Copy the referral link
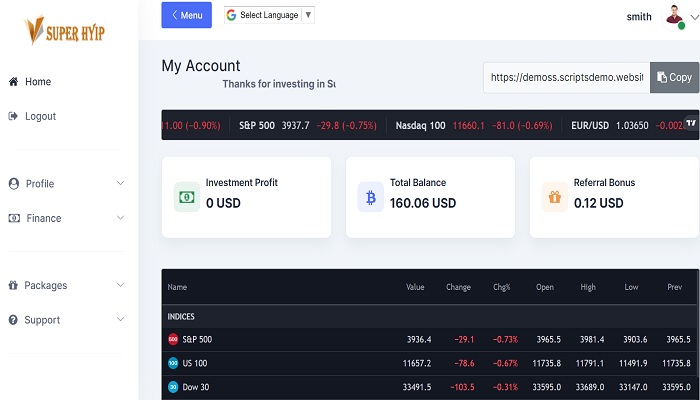 point(675,77)
